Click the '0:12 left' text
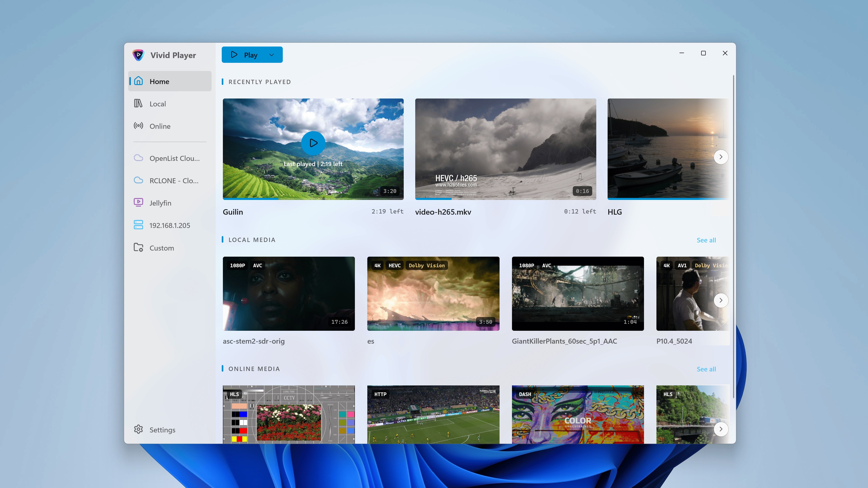Viewport: 868px width, 488px height. coord(580,211)
